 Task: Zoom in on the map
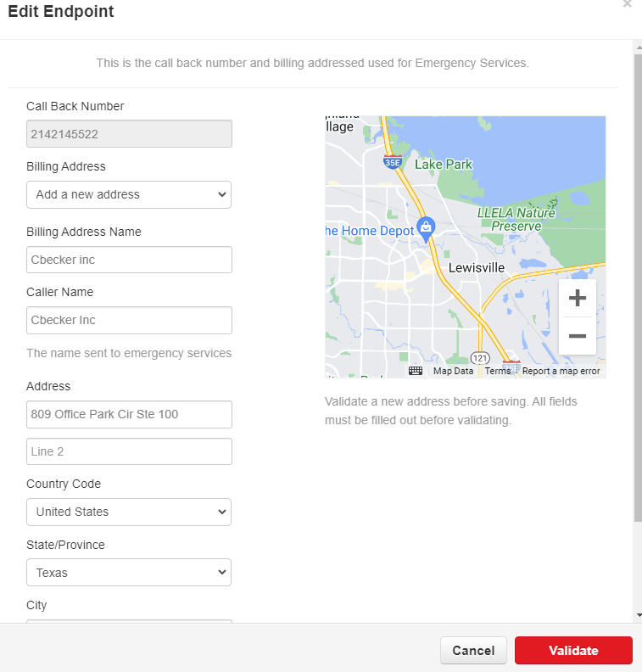click(x=577, y=299)
